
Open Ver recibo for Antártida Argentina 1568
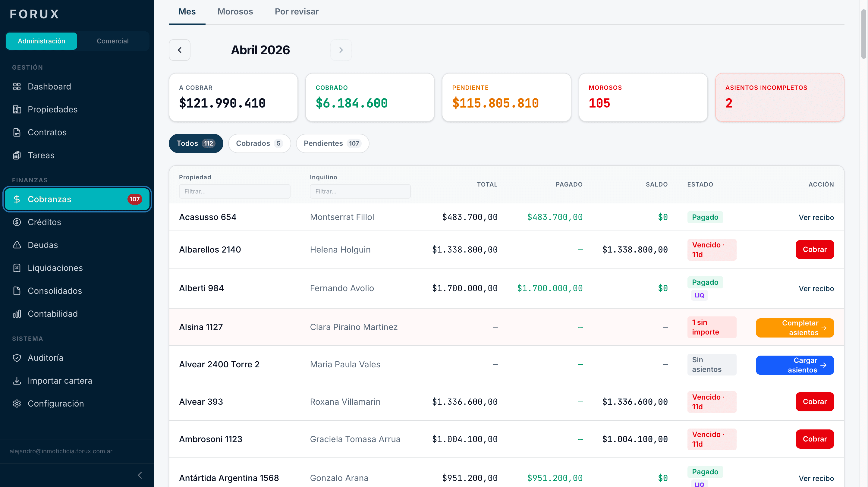(x=816, y=478)
